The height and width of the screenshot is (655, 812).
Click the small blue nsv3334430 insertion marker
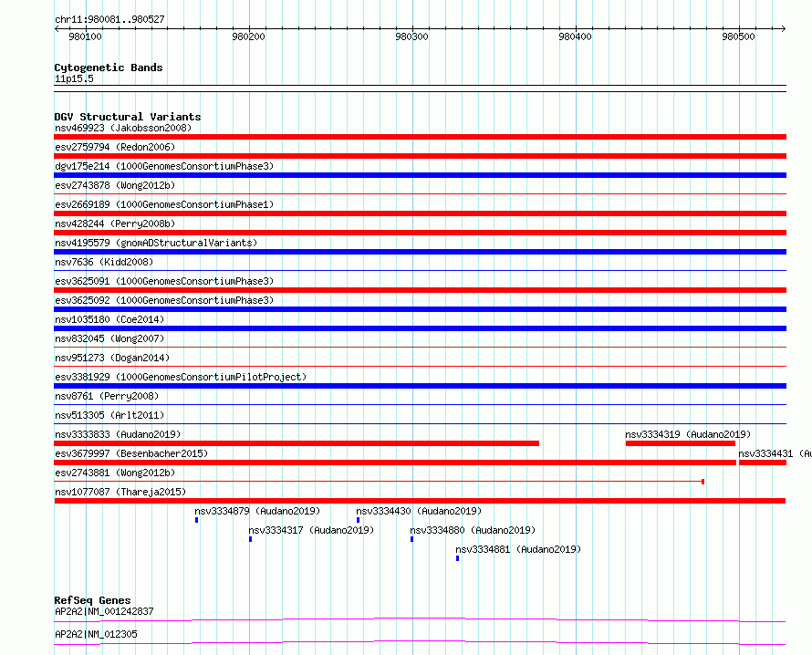(x=359, y=520)
